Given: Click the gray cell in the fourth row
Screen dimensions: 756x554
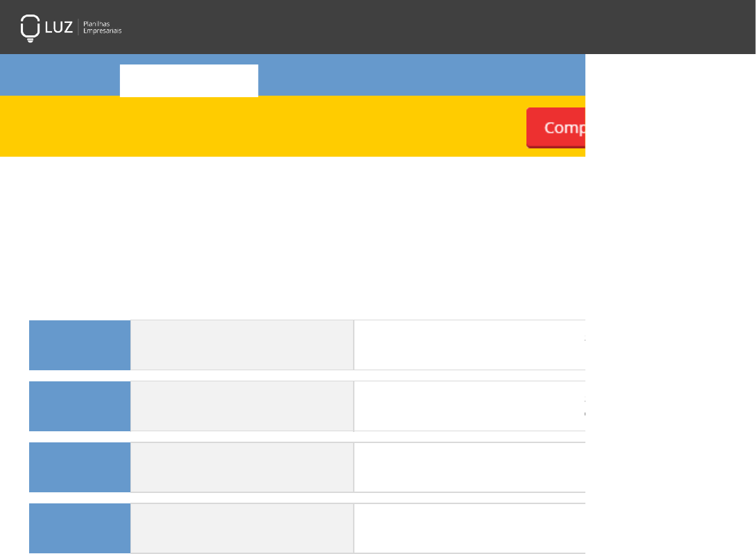Looking at the screenshot, I should tap(241, 528).
